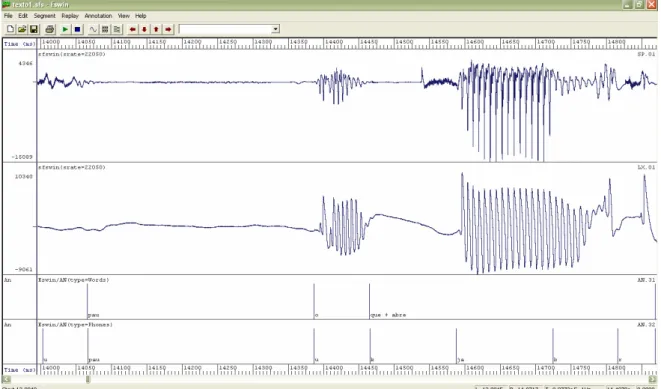Click the horizontal scrollbar thumb
This screenshot has width=661, height=389.
coord(88,379)
